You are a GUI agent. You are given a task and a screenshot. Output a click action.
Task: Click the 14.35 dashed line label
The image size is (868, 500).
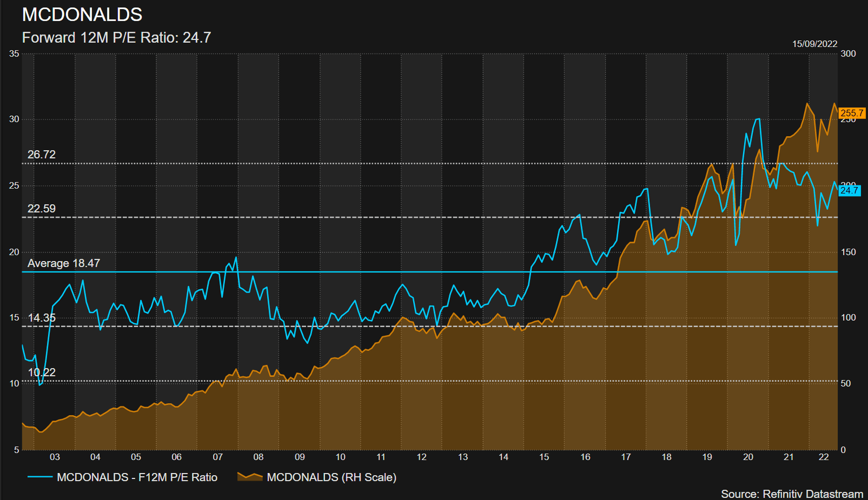coord(42,318)
